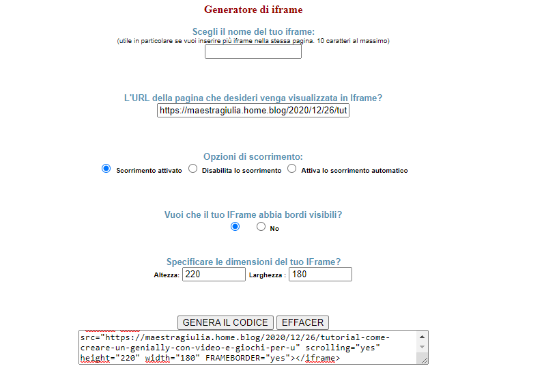Click the page URL input field

[253, 111]
